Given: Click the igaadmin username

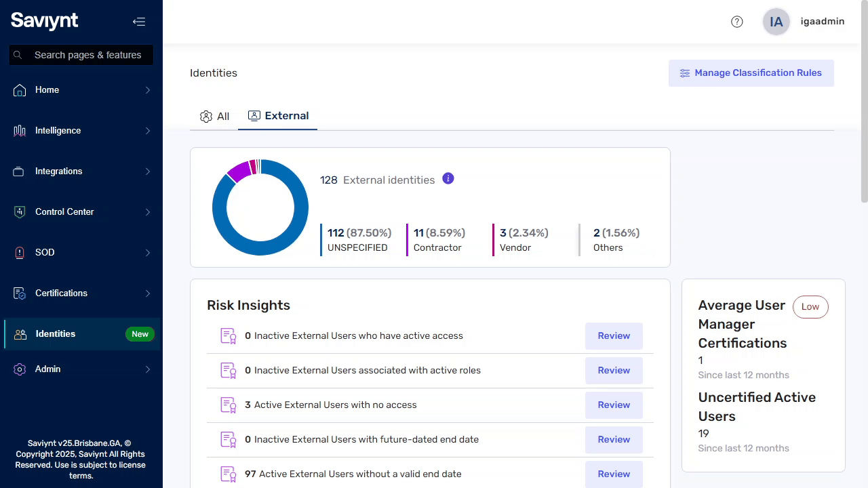Looking at the screenshot, I should coord(823,22).
